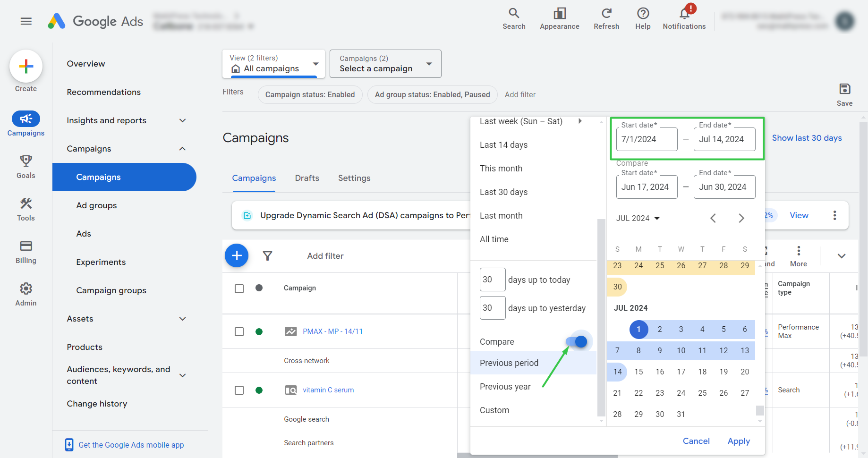Click vitamin C serum search campaign icon
Viewport: 868px width, 458px height.
pyautogui.click(x=291, y=390)
